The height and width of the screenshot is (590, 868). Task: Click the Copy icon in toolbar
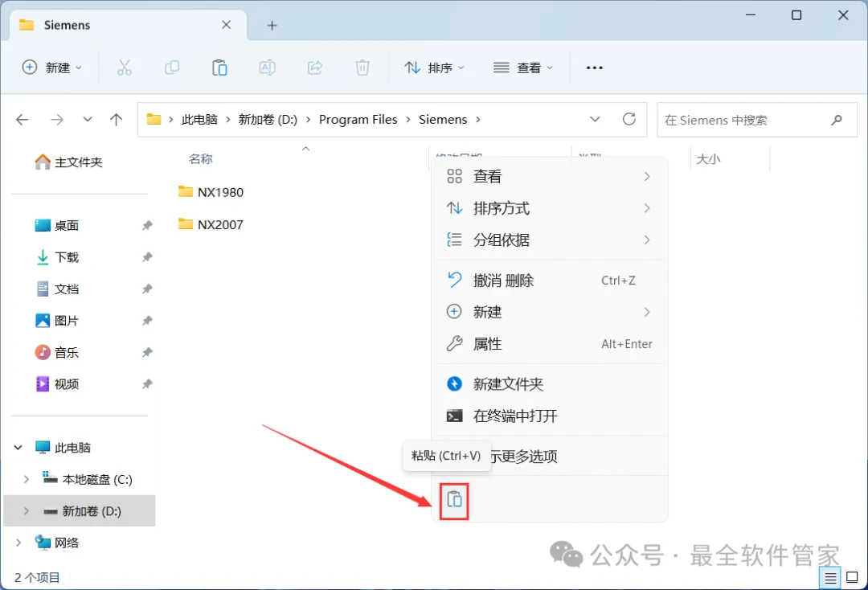pos(172,68)
